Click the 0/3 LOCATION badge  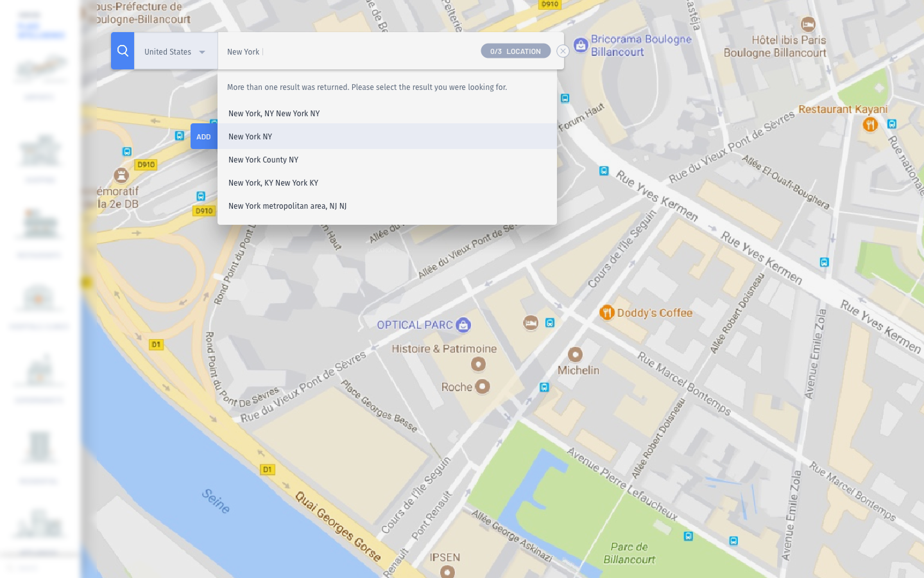(x=515, y=51)
